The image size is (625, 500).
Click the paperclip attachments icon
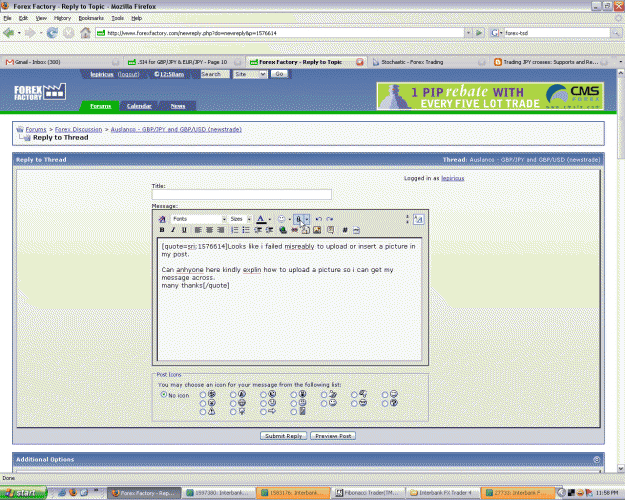pyautogui.click(x=299, y=219)
